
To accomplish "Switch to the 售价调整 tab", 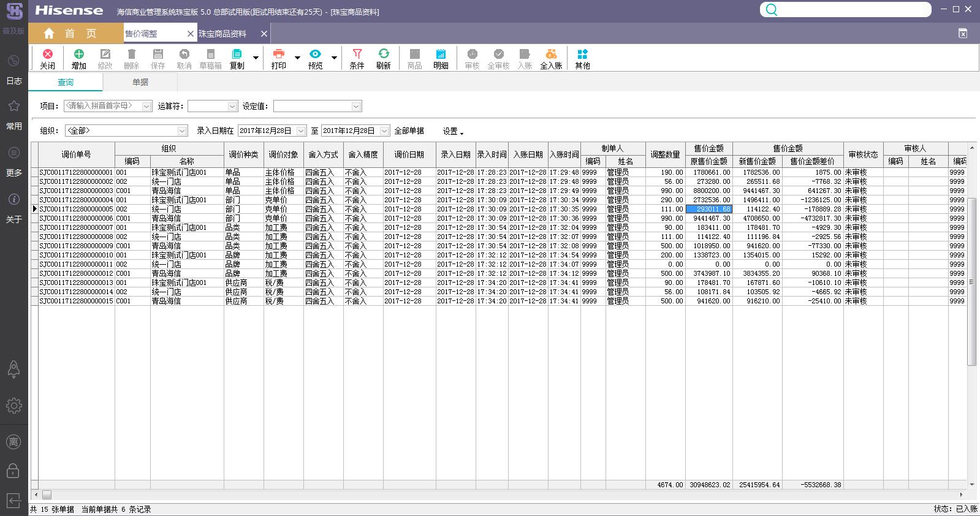I will pos(142,34).
